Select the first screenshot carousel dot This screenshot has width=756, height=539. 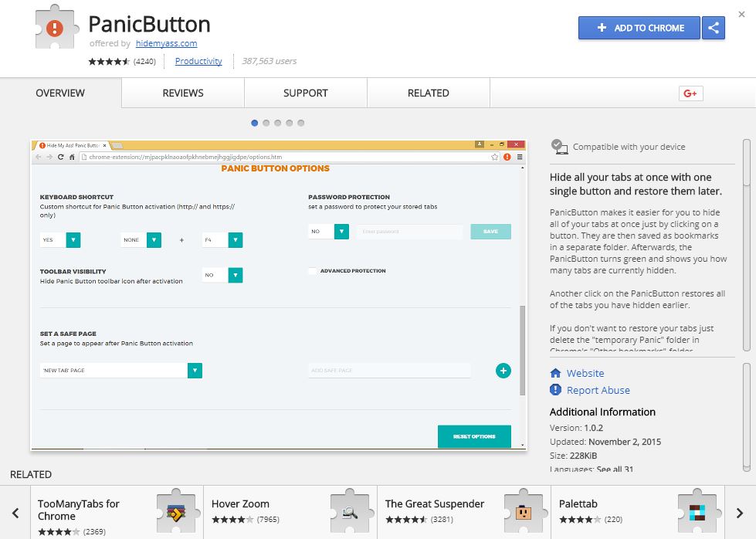[255, 123]
